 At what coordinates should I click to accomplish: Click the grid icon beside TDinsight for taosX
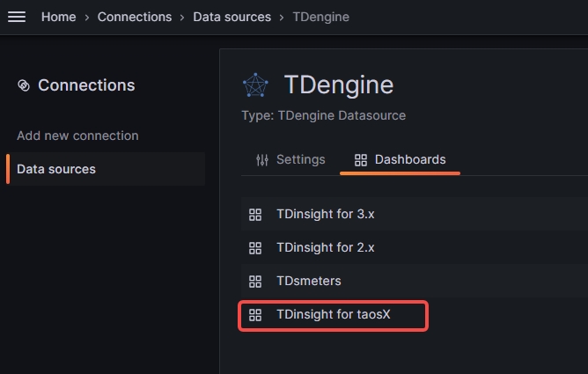click(x=256, y=315)
